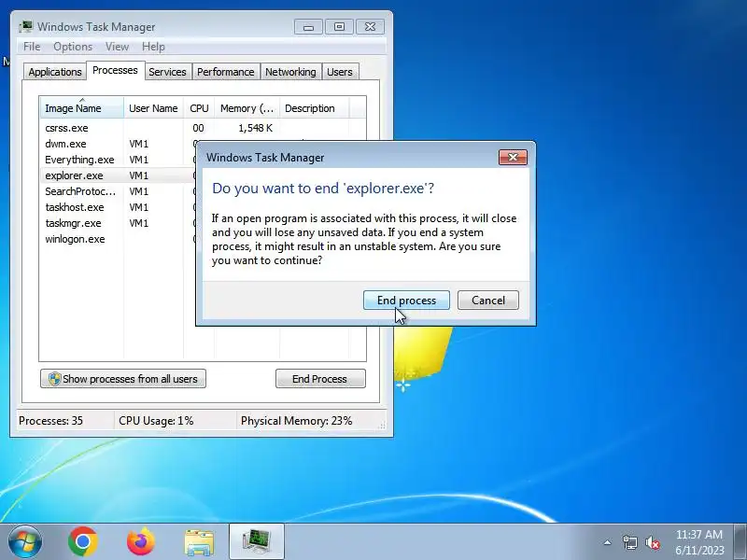Select the taskmgr.exe process row
This screenshot has height=560, width=747.
pos(118,223)
